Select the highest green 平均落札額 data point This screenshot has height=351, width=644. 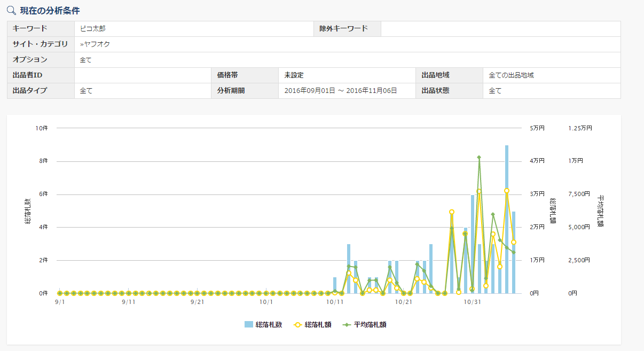479,157
